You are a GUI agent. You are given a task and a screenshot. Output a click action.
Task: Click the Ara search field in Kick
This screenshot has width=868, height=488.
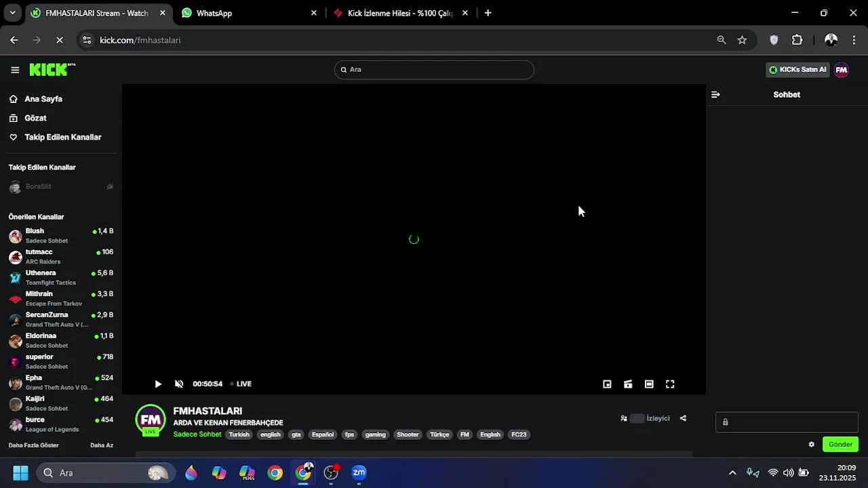click(x=434, y=70)
